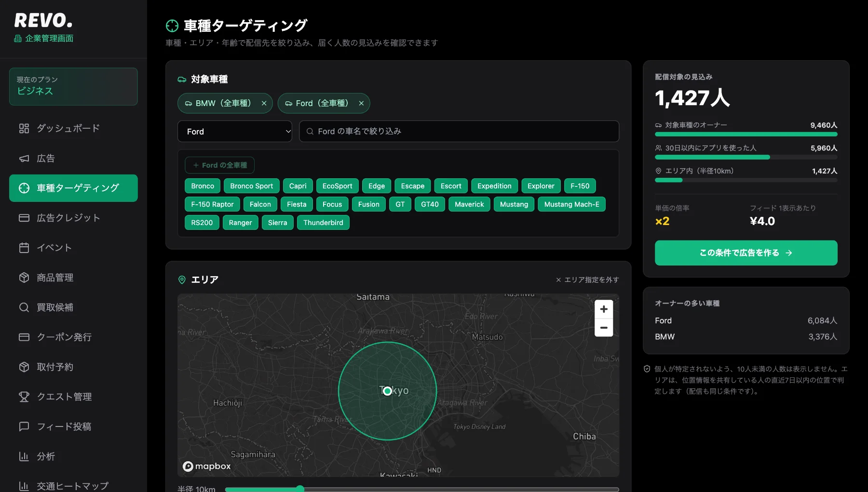Toggle the Explorer model chip

(x=541, y=186)
